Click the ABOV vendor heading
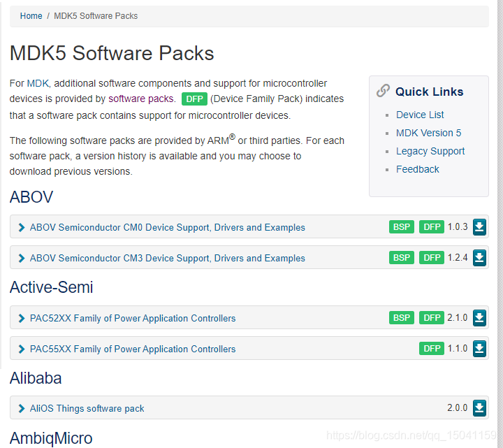The image size is (503, 448). point(31,196)
